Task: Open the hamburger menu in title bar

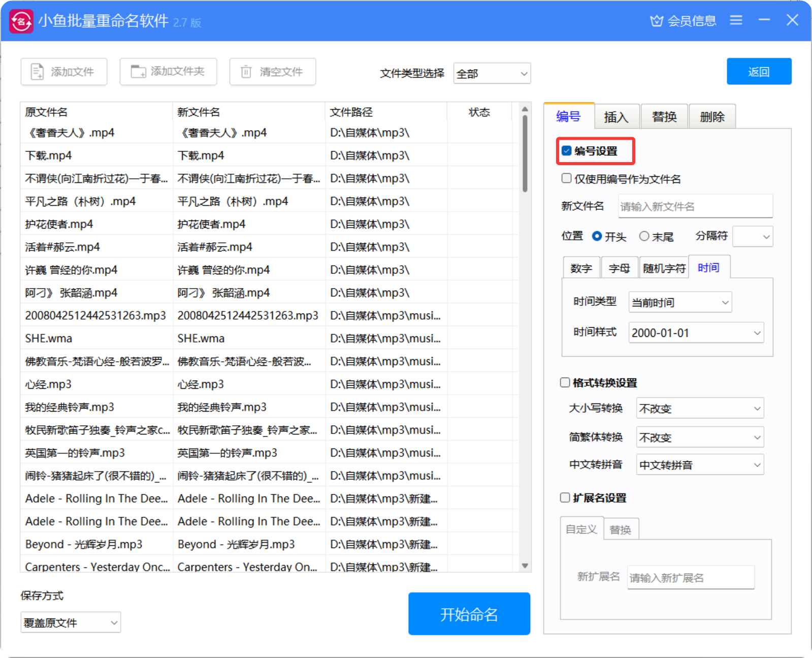Action: 736,20
